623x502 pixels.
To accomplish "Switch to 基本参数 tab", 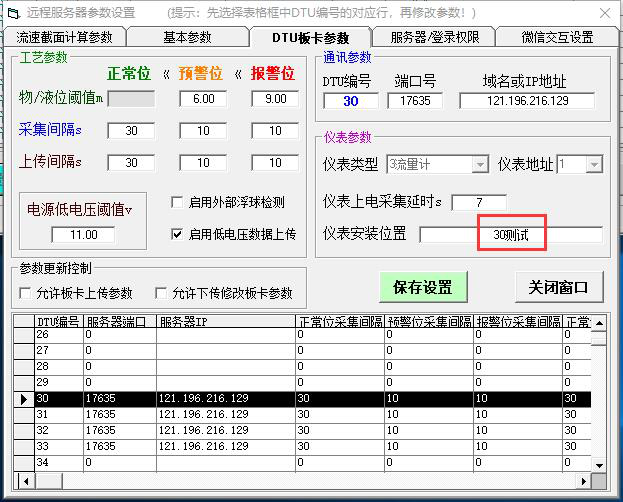I will click(x=187, y=37).
